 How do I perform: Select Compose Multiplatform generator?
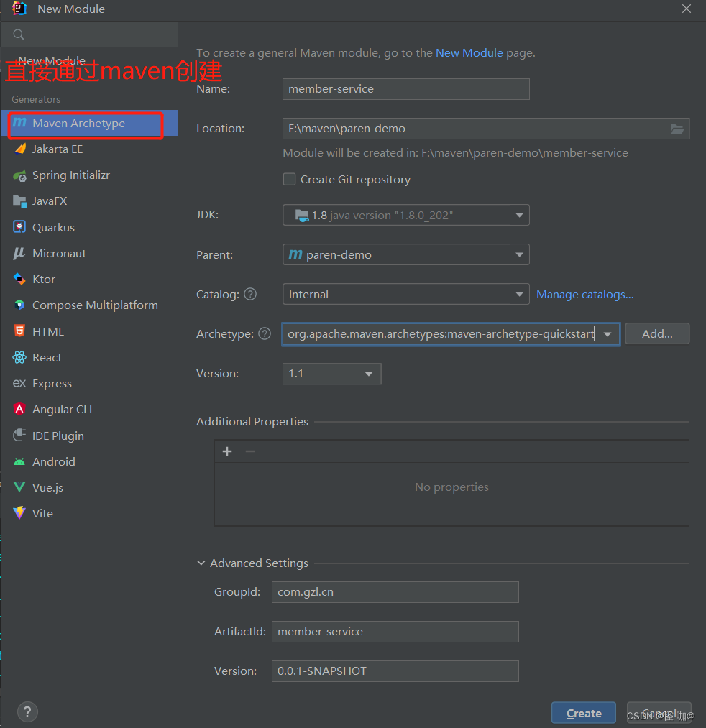coord(89,305)
